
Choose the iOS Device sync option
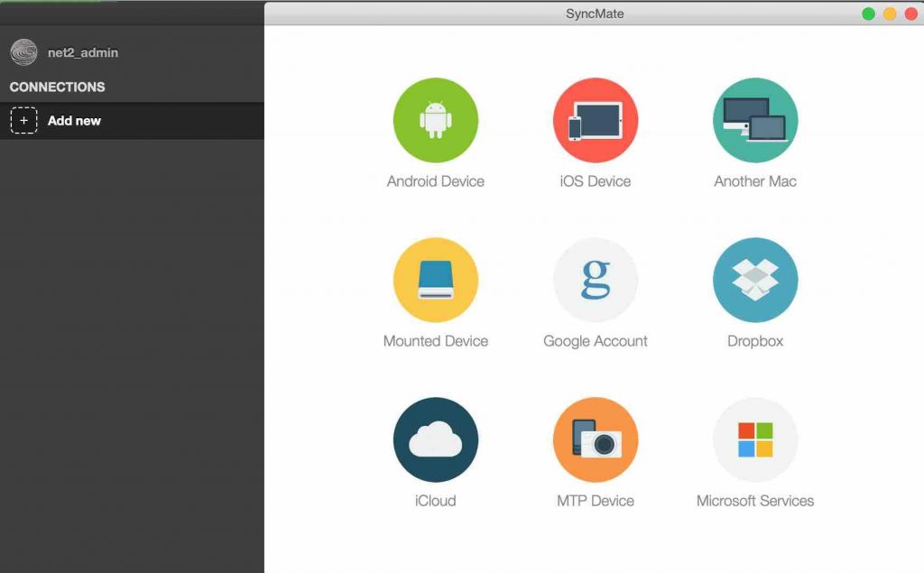[x=595, y=120]
